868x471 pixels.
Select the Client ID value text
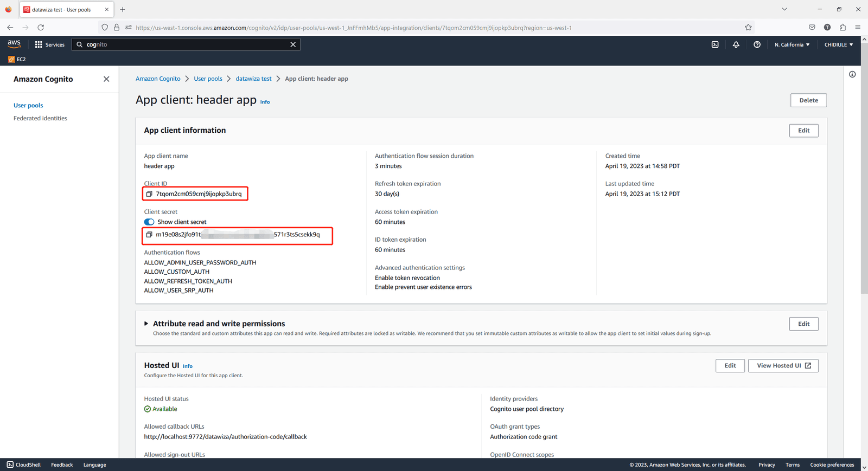pos(199,194)
